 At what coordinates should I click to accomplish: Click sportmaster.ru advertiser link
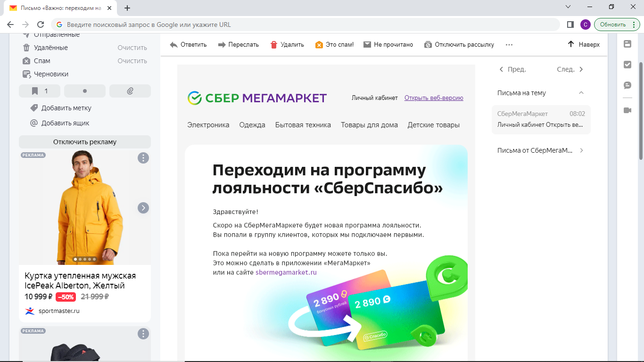click(59, 311)
